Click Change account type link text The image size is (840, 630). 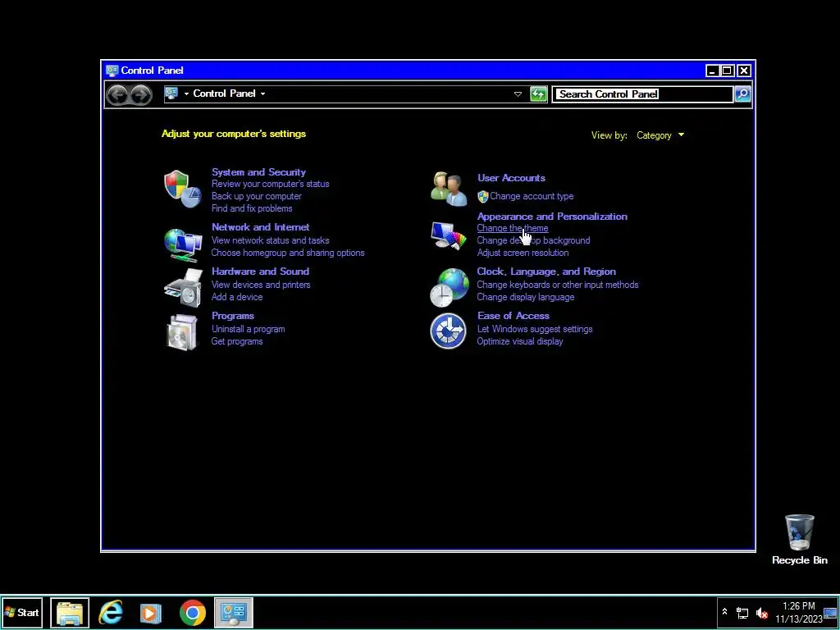coord(532,197)
